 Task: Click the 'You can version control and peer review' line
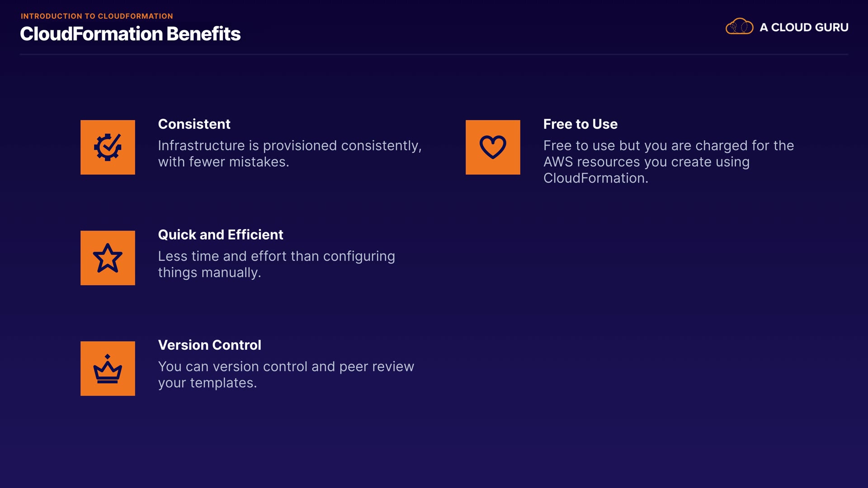pos(286,367)
